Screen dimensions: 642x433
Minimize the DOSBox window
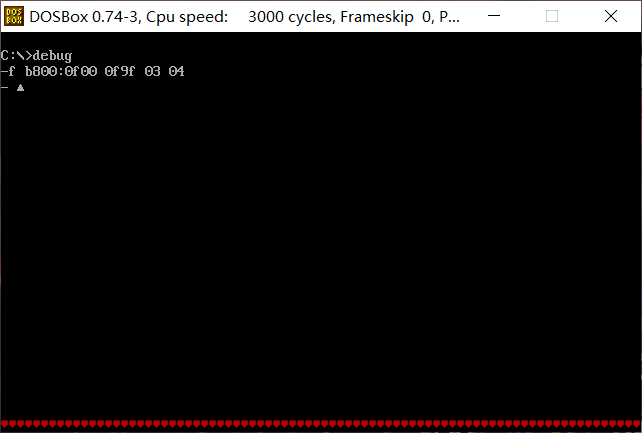494,16
